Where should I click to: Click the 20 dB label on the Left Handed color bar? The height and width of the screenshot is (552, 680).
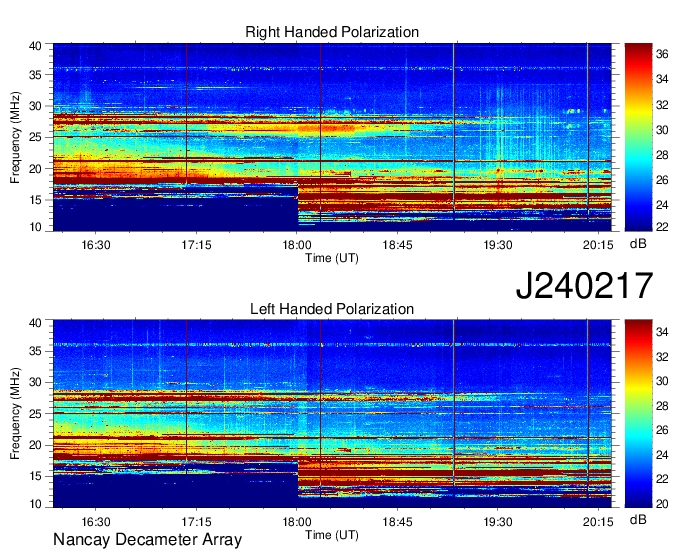[662, 503]
